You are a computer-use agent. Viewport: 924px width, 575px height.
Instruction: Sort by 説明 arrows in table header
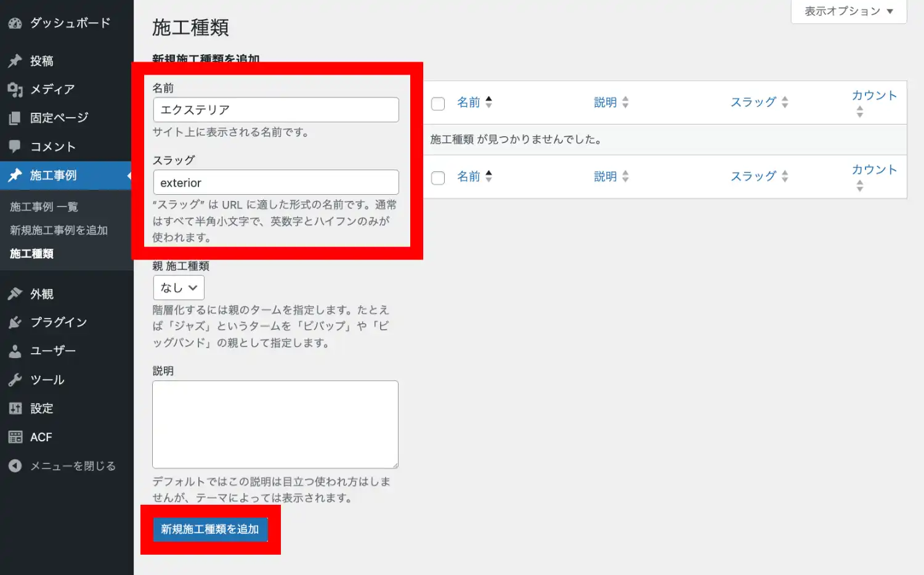(x=625, y=102)
